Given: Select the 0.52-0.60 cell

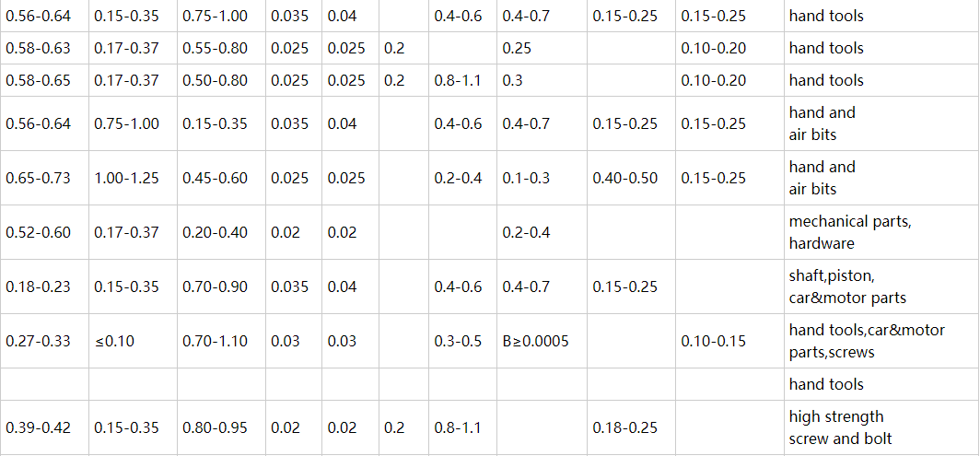Looking at the screenshot, I should click(x=38, y=232).
